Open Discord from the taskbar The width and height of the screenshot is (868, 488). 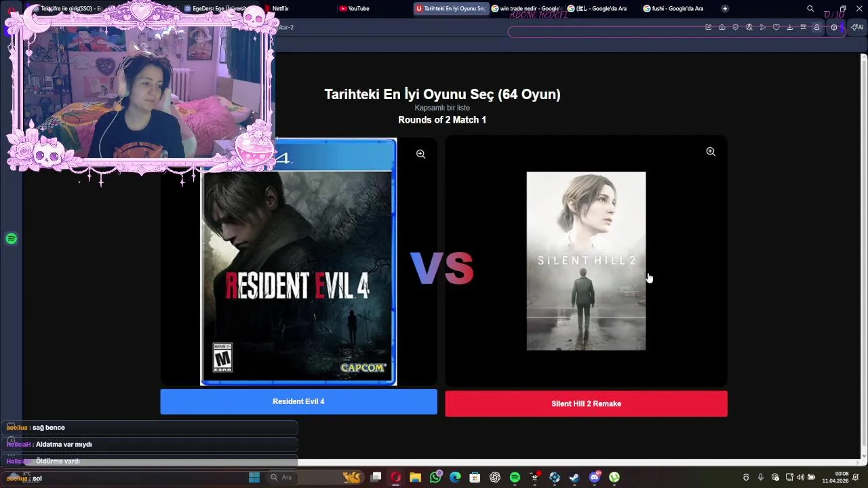pos(595,477)
